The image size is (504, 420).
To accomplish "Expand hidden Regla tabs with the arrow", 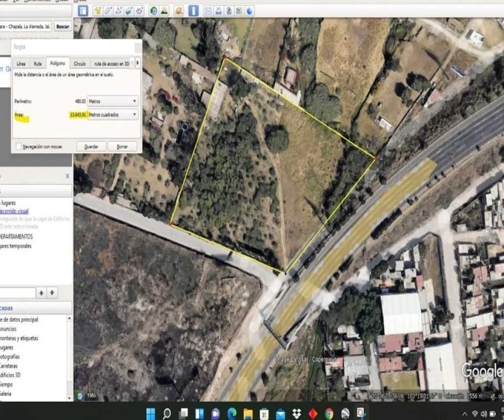I will click(x=137, y=62).
